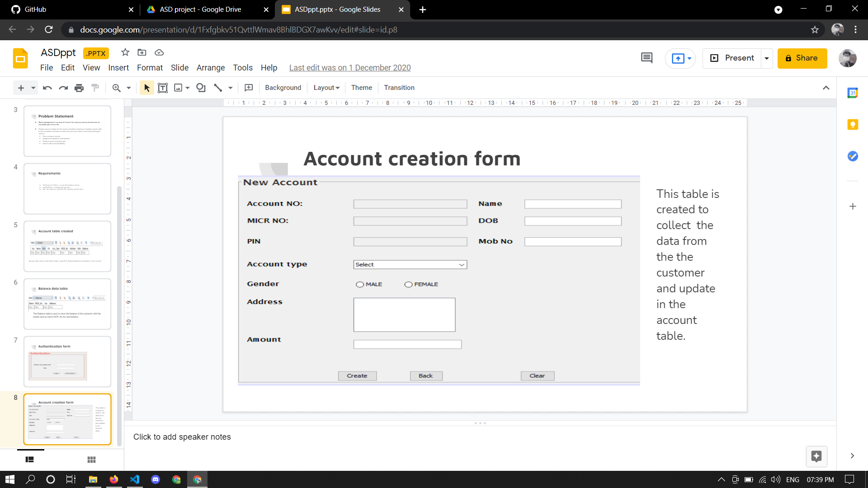Click the Account creation form title text

click(412, 159)
